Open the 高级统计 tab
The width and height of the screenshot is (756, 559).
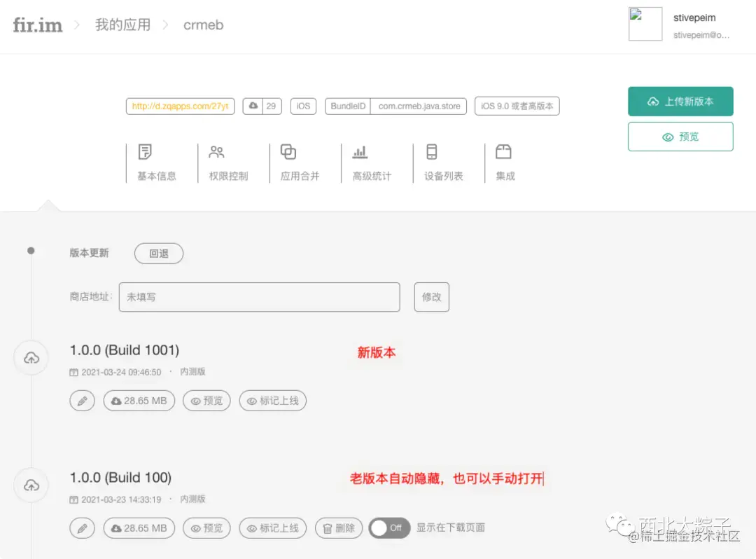[x=371, y=163]
